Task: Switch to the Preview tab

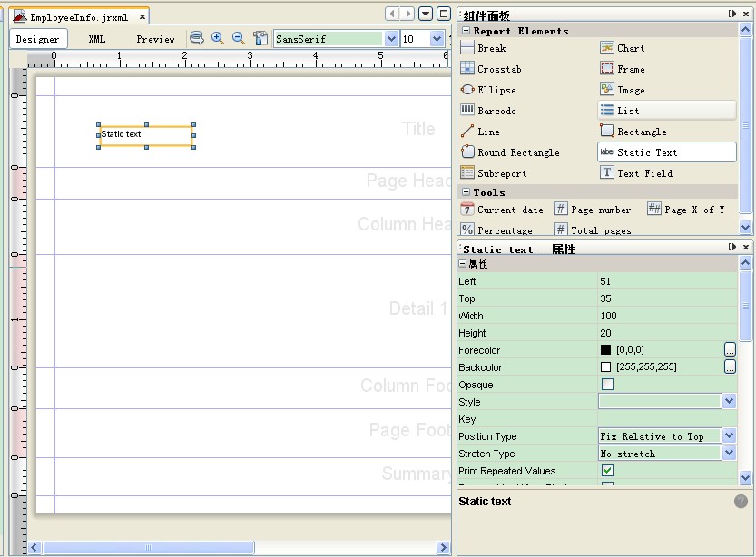Action: (x=155, y=39)
